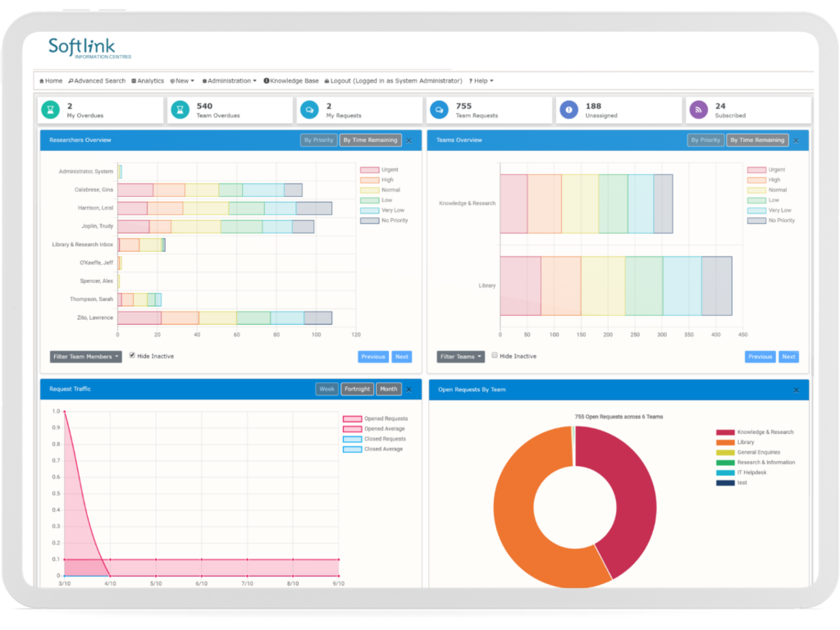
Task: Set Request Traffic to Week view
Action: [326, 390]
